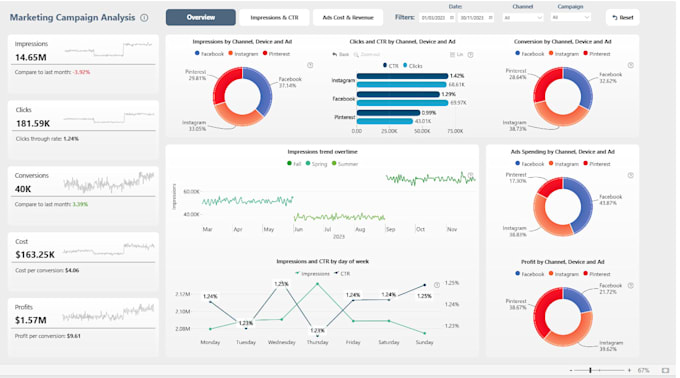Toggle Clicks legend in Clicks and CTR chart
Viewport: 680px width, 378px height.
point(412,65)
